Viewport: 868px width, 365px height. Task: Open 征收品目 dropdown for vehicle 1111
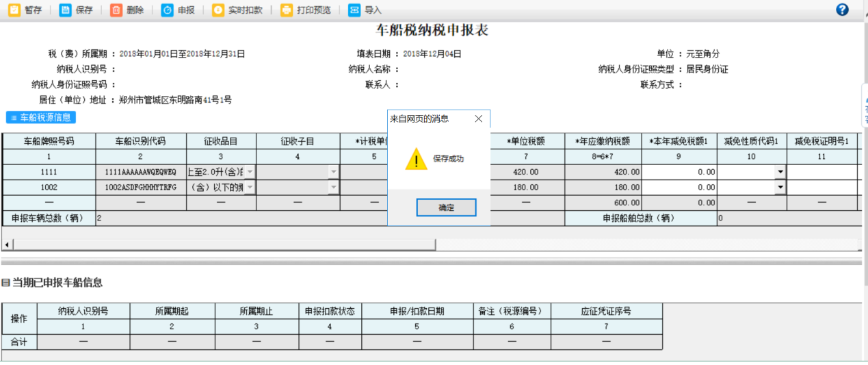(x=250, y=172)
